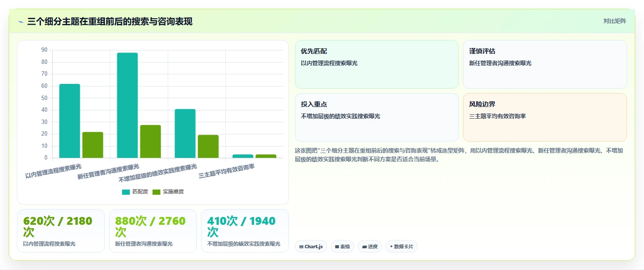Screen dimensions: 644x270
Task: Click the Chart.js tag chip
Action: (x=311, y=247)
